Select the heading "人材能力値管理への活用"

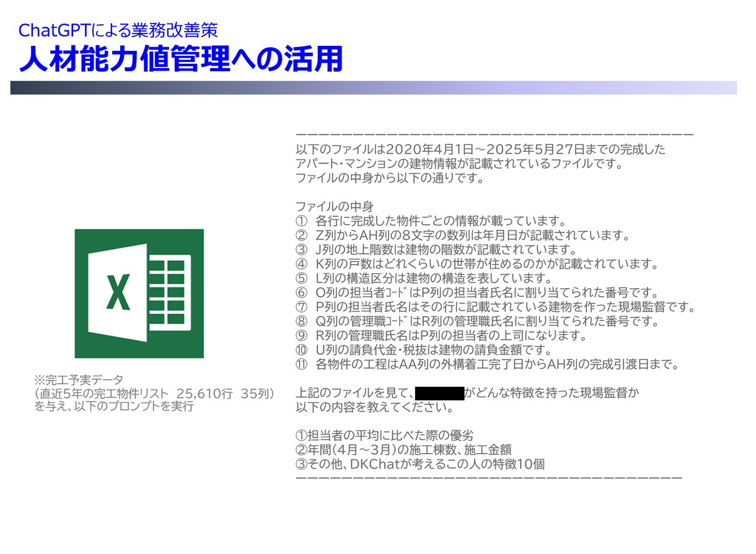click(x=180, y=59)
